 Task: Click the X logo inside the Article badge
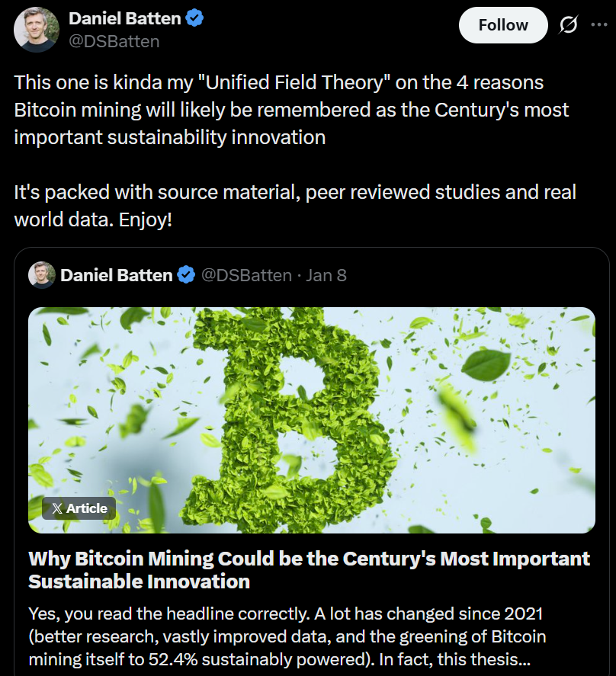click(56, 508)
